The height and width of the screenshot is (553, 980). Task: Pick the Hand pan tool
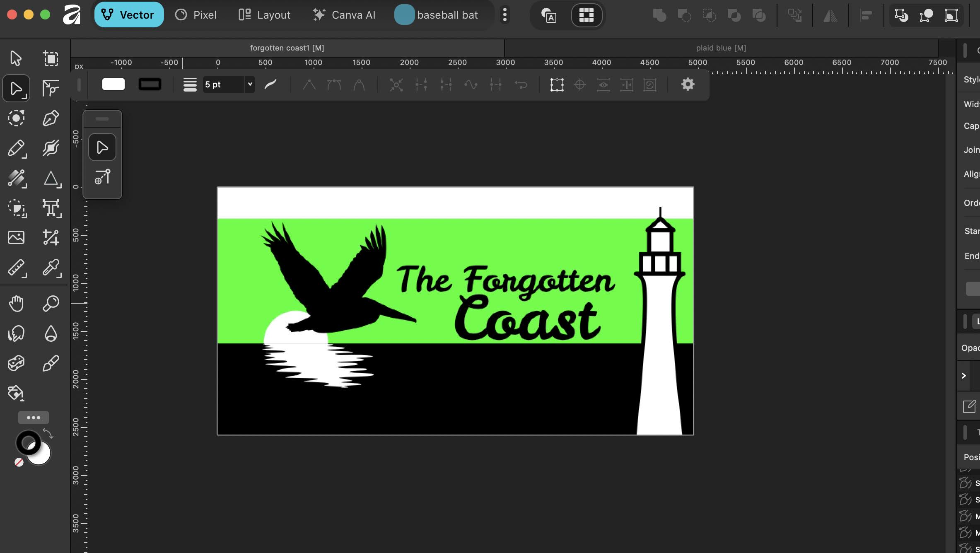(16, 304)
